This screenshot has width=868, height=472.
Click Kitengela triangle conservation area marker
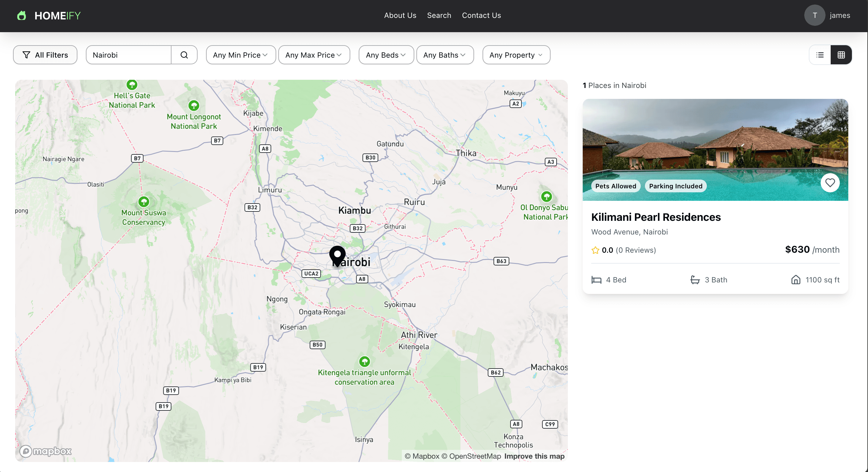364,362
